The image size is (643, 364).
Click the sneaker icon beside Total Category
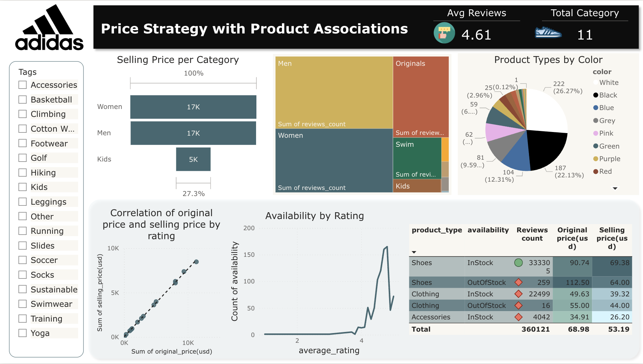pos(548,33)
